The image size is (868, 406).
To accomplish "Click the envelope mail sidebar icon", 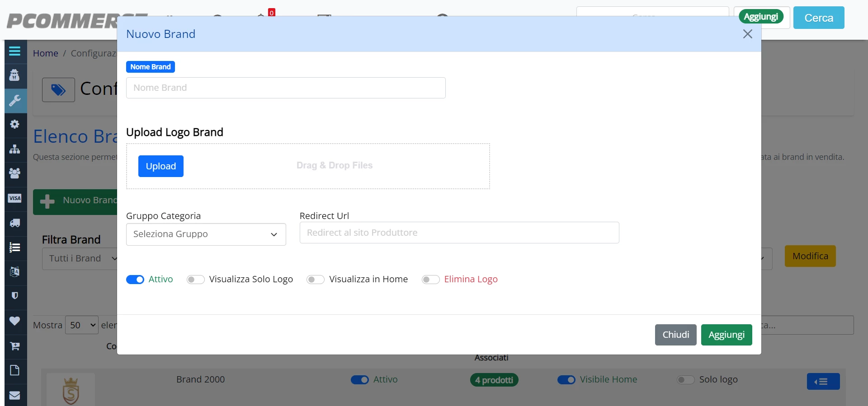I will pyautogui.click(x=15, y=395).
